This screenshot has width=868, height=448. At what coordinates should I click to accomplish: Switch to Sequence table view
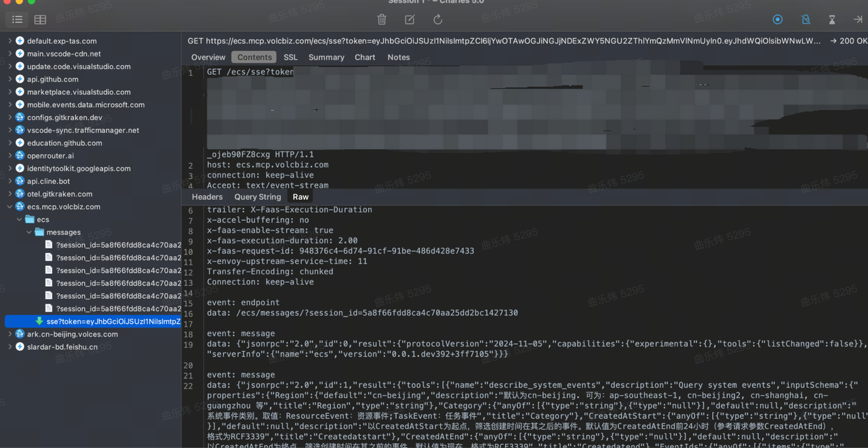pyautogui.click(x=41, y=20)
